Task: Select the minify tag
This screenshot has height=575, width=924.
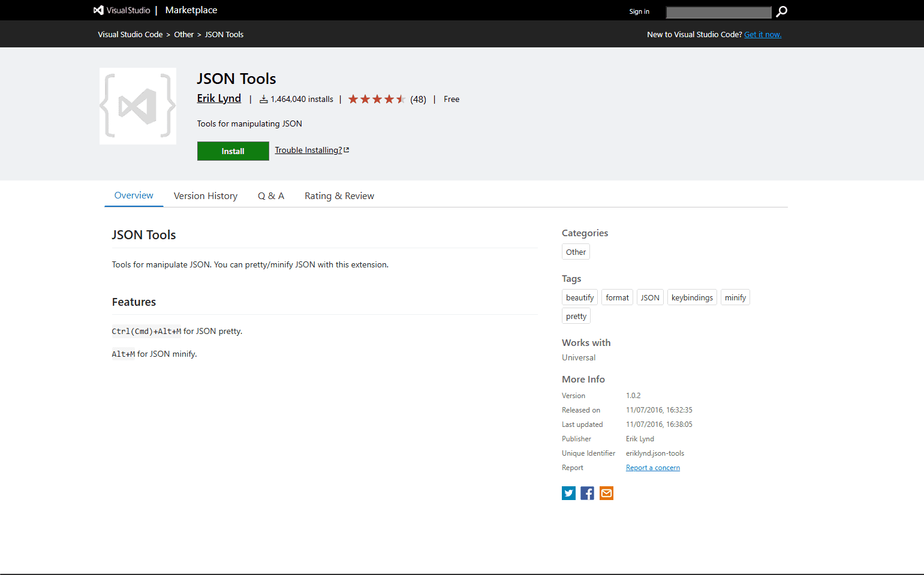Action: click(x=735, y=297)
